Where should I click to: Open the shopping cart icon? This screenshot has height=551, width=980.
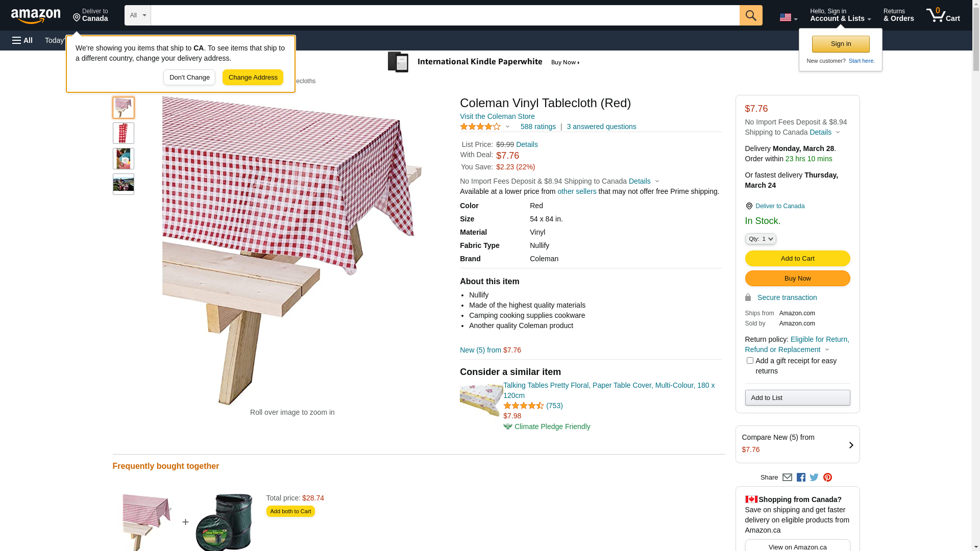943,15
